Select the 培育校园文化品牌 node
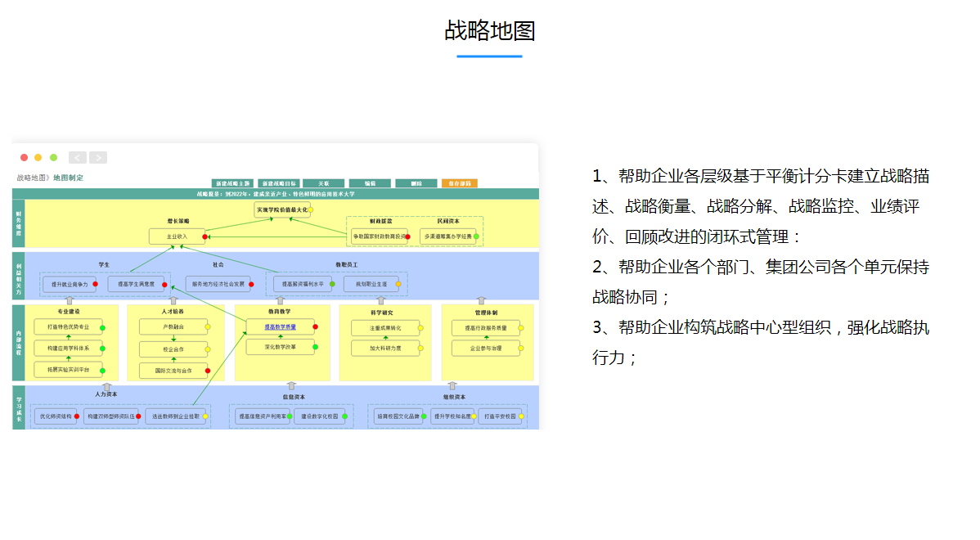The height and width of the screenshot is (540, 980). (x=398, y=416)
